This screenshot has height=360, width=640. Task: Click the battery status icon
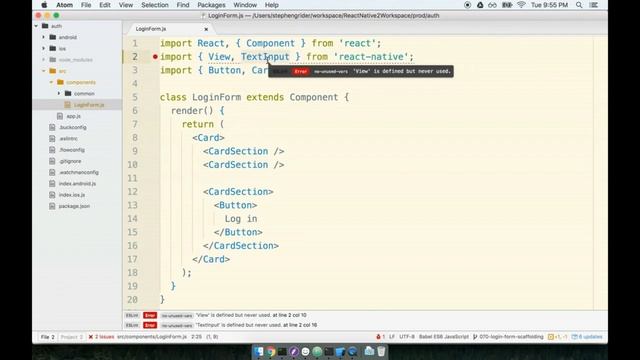pos(507,5)
